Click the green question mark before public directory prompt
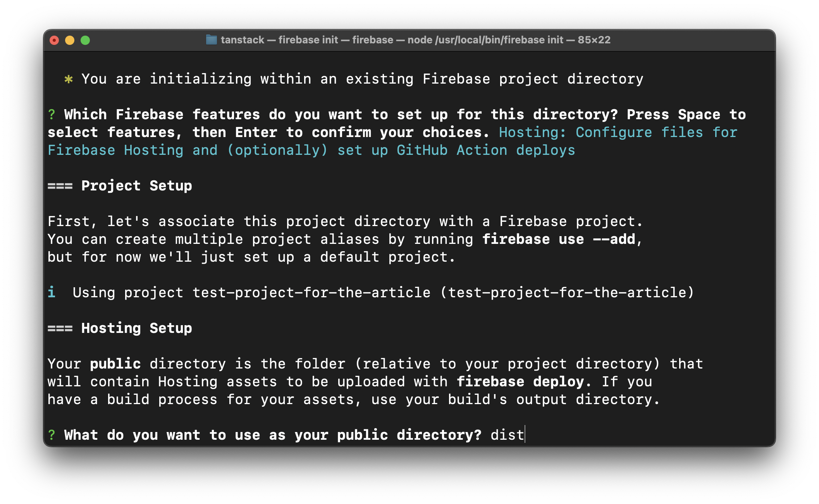The height and width of the screenshot is (504, 819). pyautogui.click(x=52, y=435)
